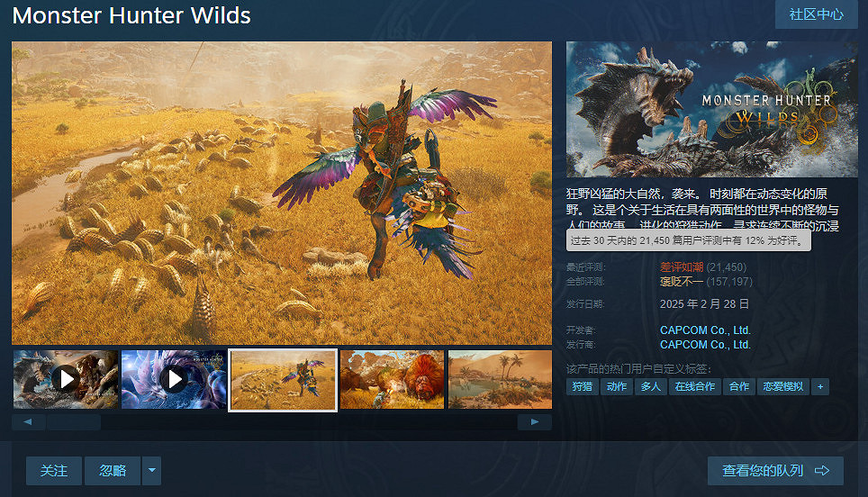The image size is (868, 497).
Task: Select the 恋爱模拟 tag
Action: click(782, 386)
